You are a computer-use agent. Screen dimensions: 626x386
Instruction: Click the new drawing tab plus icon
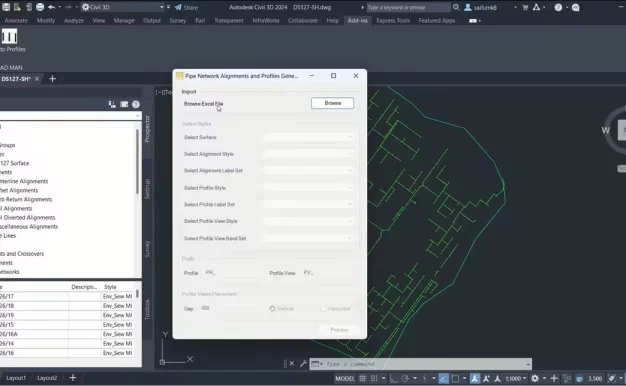click(52, 79)
